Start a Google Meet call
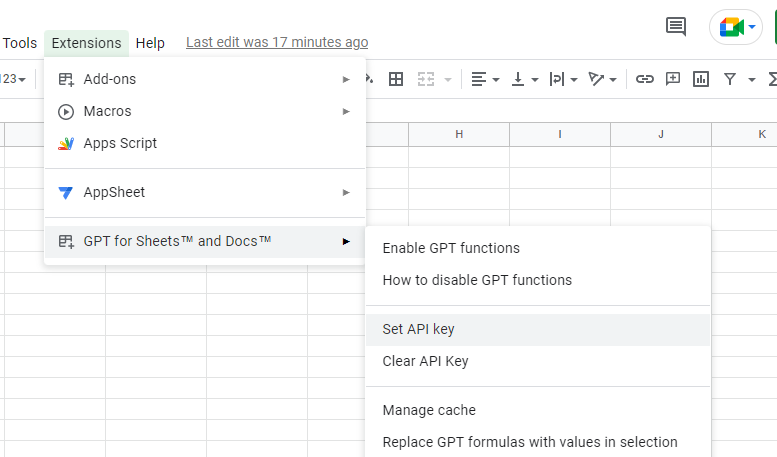The height and width of the screenshot is (457, 777). click(735, 27)
